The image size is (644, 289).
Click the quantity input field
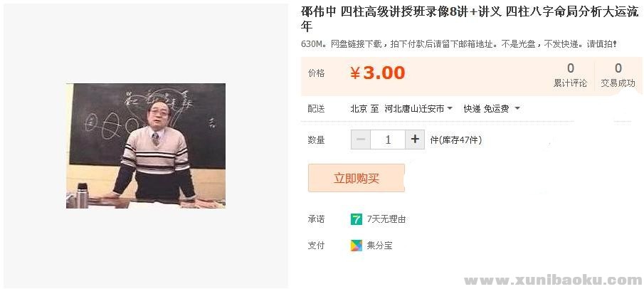[x=388, y=140]
